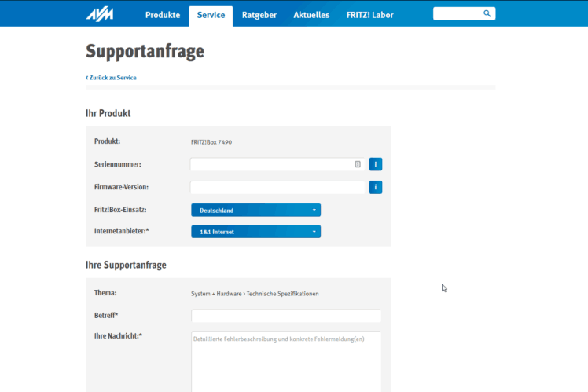588x392 pixels.
Task: Expand the Fritz!Box-Einsatz Deutschland dropdown
Action: click(255, 211)
